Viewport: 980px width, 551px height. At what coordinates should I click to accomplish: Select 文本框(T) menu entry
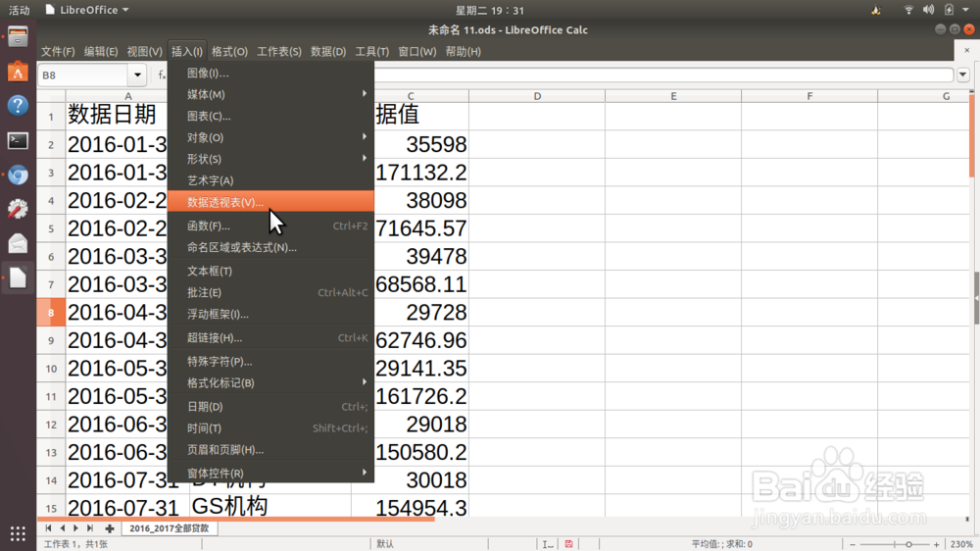(270, 271)
